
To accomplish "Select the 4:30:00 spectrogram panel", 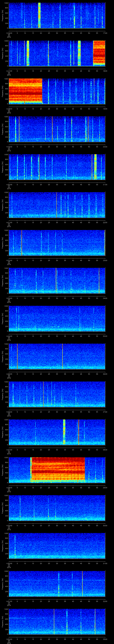I will click(x=57, y=546).
